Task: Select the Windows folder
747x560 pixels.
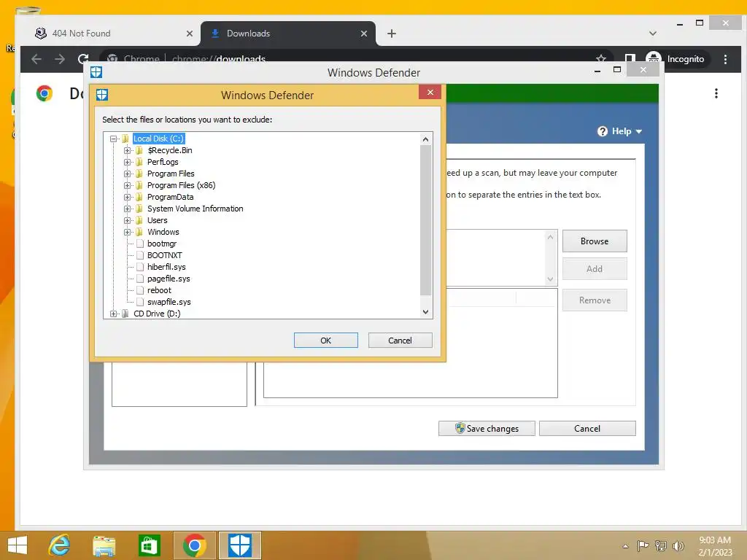Action: pyautogui.click(x=163, y=232)
